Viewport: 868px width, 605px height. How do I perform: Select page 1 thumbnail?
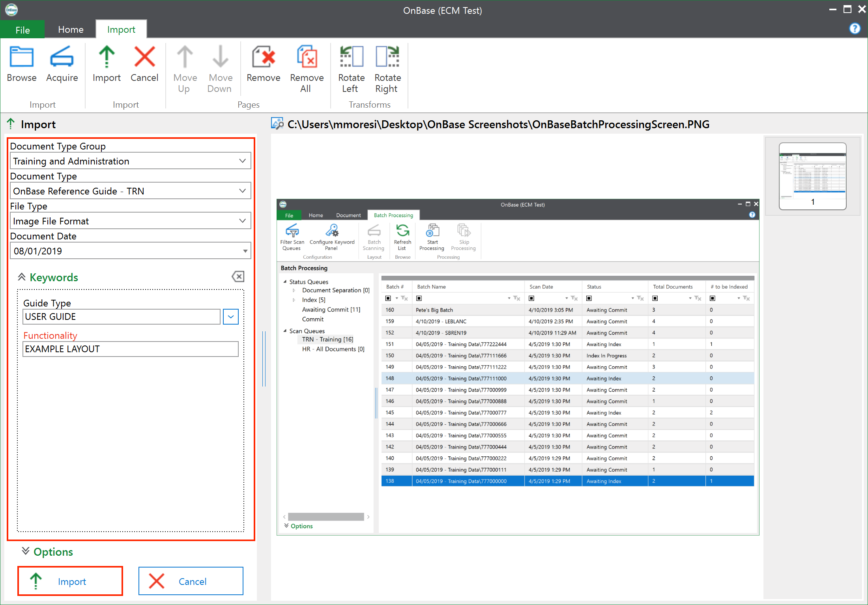[812, 176]
